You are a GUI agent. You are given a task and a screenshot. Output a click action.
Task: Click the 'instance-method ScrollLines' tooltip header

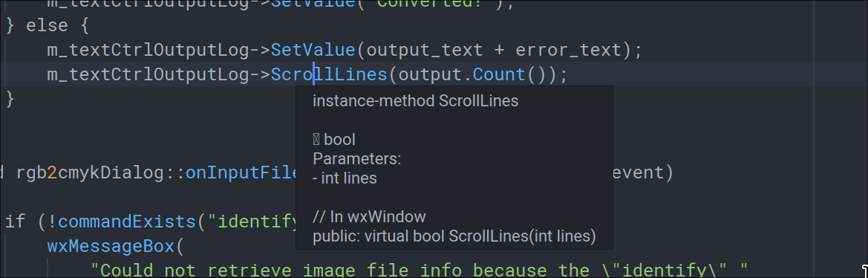(x=416, y=101)
